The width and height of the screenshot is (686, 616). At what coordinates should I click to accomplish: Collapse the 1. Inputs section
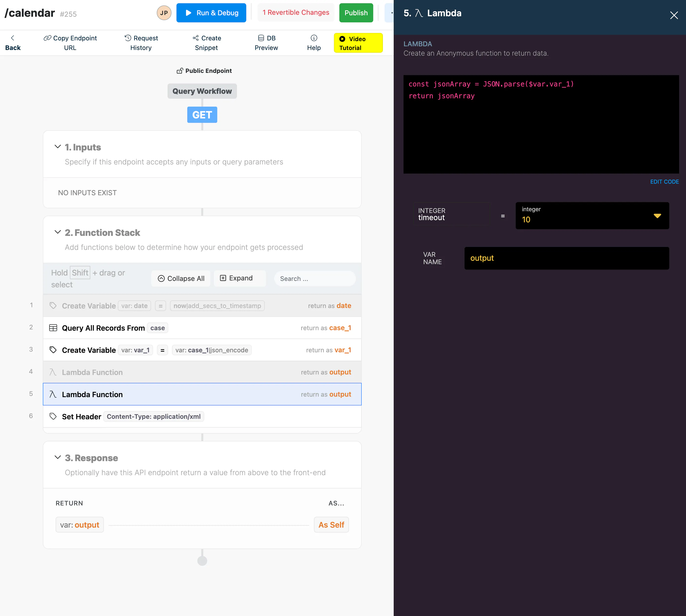click(x=58, y=146)
